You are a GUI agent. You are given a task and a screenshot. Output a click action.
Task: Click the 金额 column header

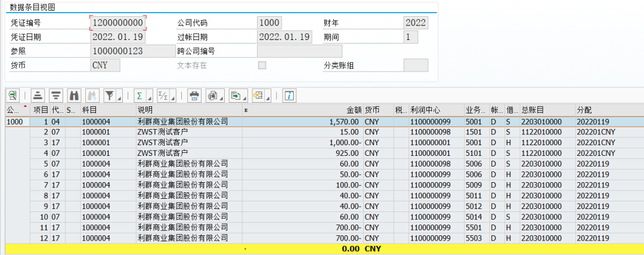[303, 110]
